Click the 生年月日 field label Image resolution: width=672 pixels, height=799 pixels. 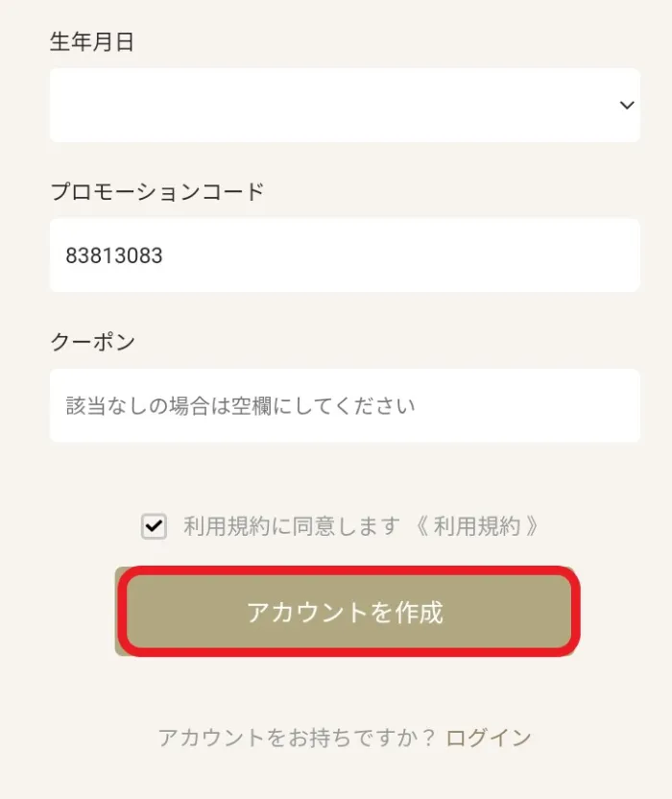click(x=92, y=42)
